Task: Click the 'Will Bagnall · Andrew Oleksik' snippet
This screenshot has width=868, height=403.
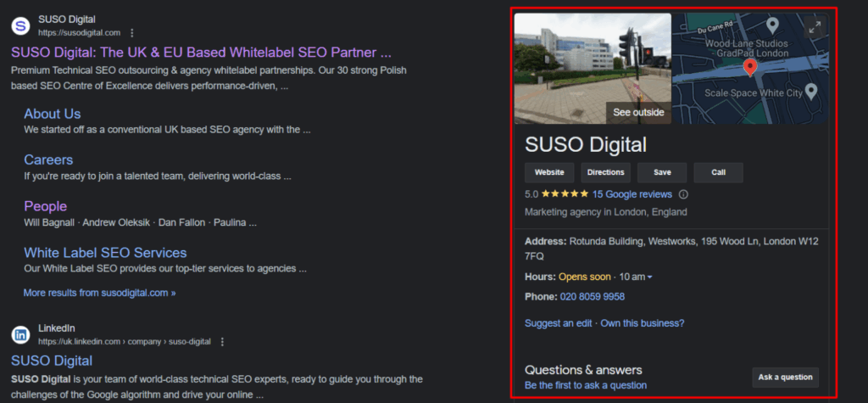Action: coord(141,223)
